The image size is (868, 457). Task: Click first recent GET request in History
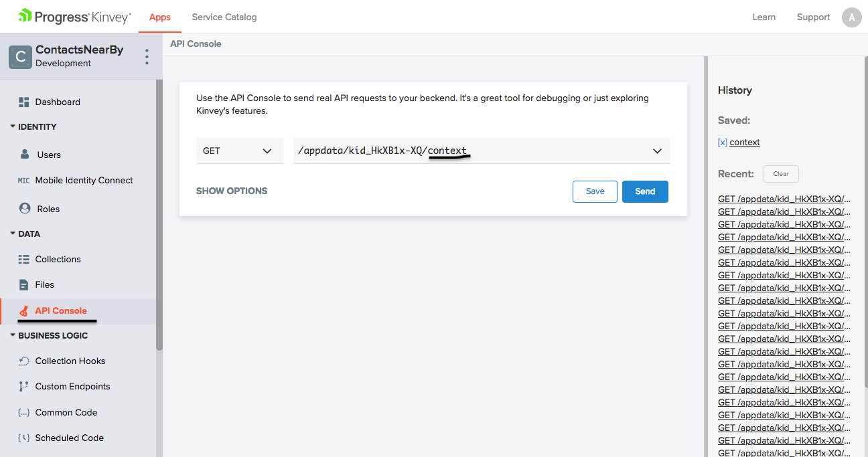(784, 199)
